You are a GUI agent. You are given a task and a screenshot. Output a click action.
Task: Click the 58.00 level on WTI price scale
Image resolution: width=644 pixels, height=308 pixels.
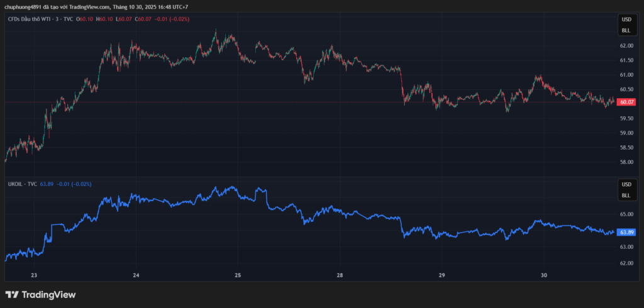(626, 162)
